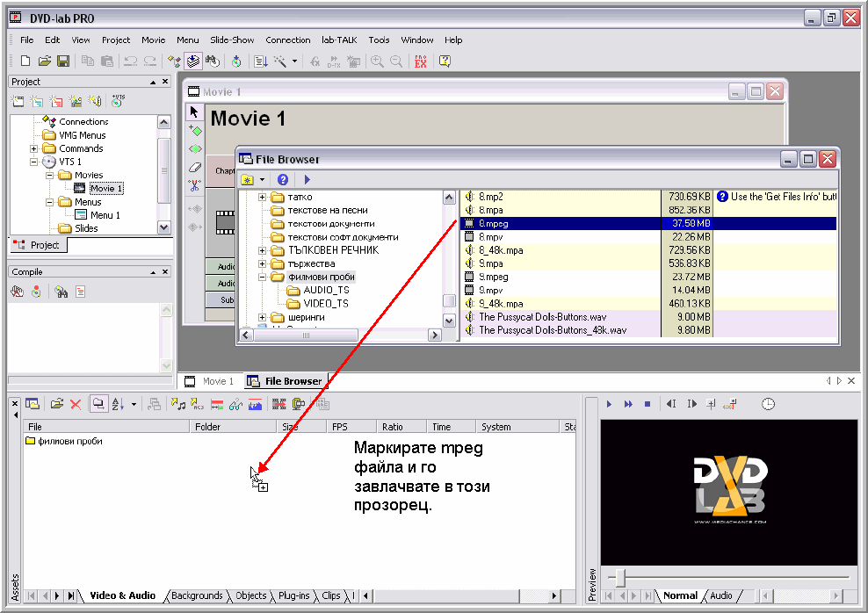Open the lab-TALK menu
The width and height of the screenshot is (868, 613).
[339, 40]
